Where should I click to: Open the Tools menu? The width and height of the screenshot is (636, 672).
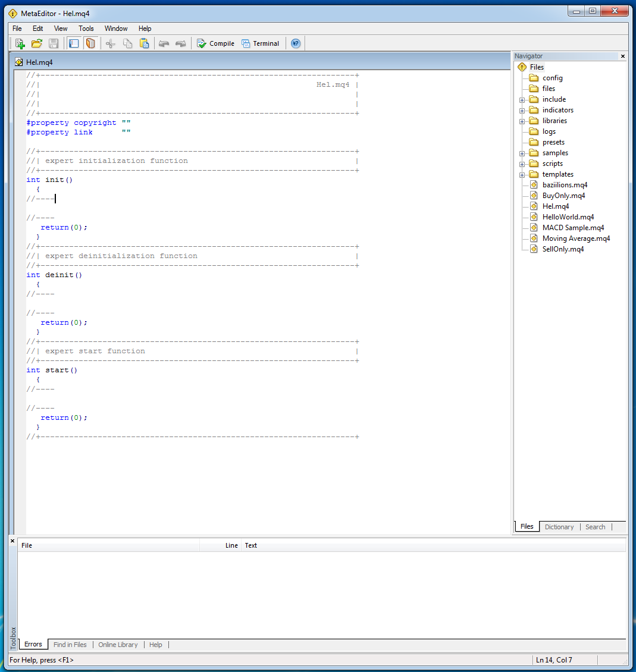(x=86, y=29)
